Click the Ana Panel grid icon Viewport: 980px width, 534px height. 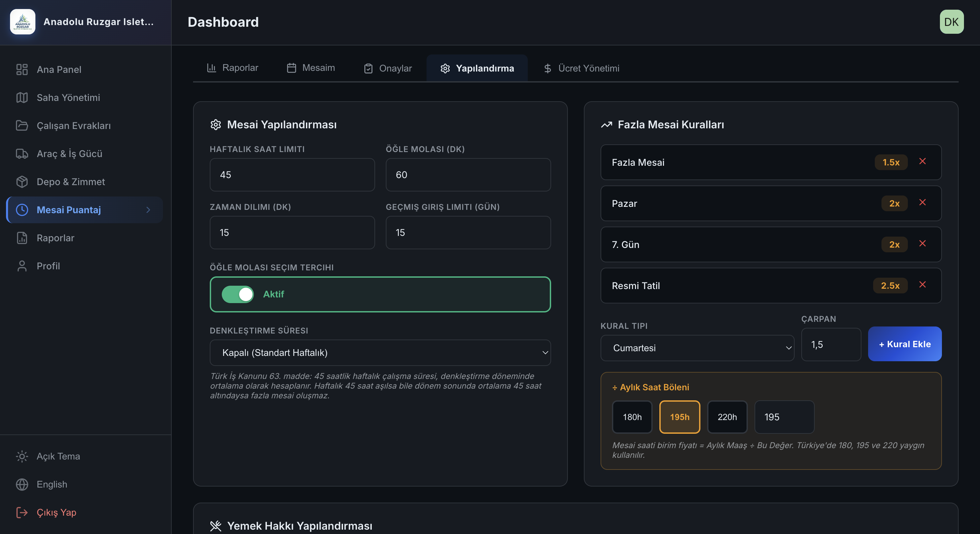pos(22,69)
